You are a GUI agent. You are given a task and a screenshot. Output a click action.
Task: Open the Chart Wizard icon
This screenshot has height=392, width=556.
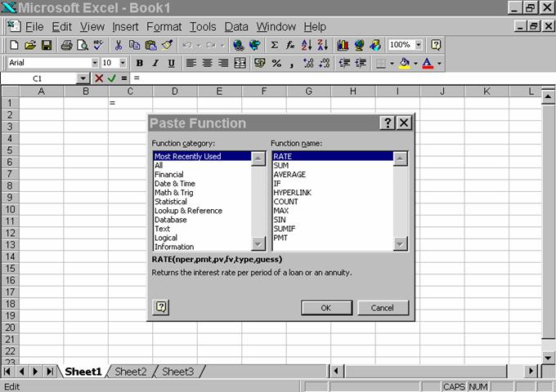tap(343, 45)
